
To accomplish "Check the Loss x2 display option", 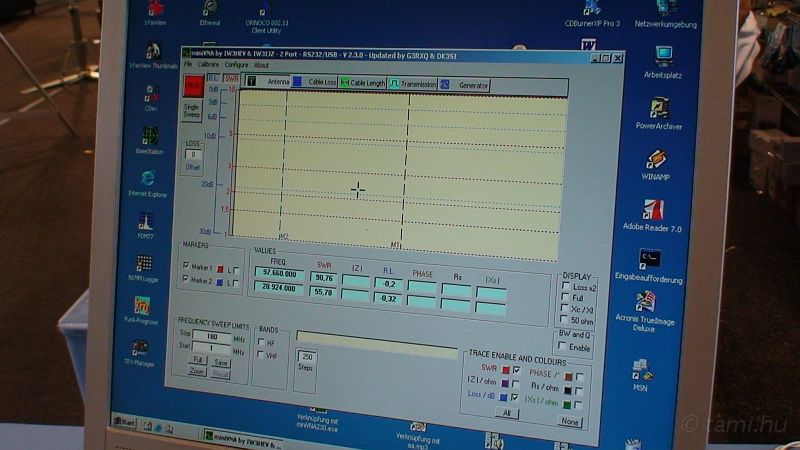I will coord(565,286).
